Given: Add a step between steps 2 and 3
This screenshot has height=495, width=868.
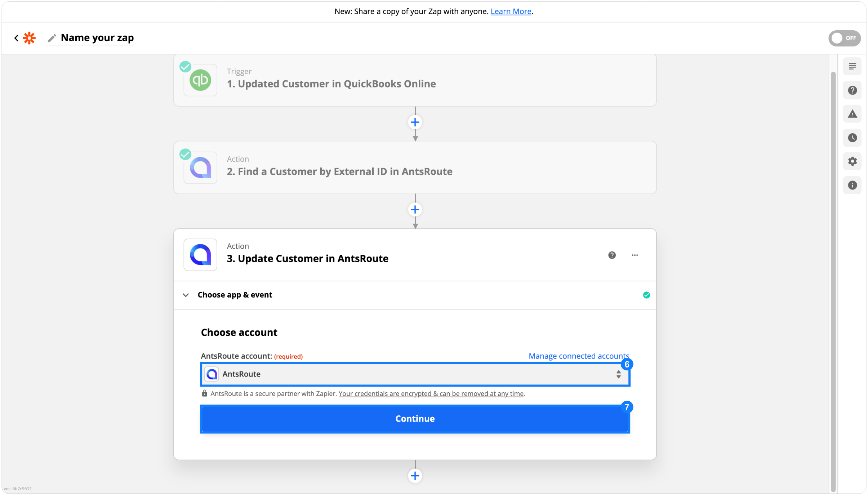Looking at the screenshot, I should pyautogui.click(x=415, y=210).
